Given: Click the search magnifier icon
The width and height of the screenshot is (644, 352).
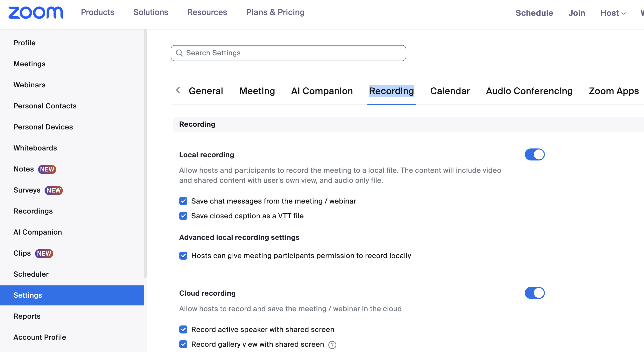Looking at the screenshot, I should point(179,53).
